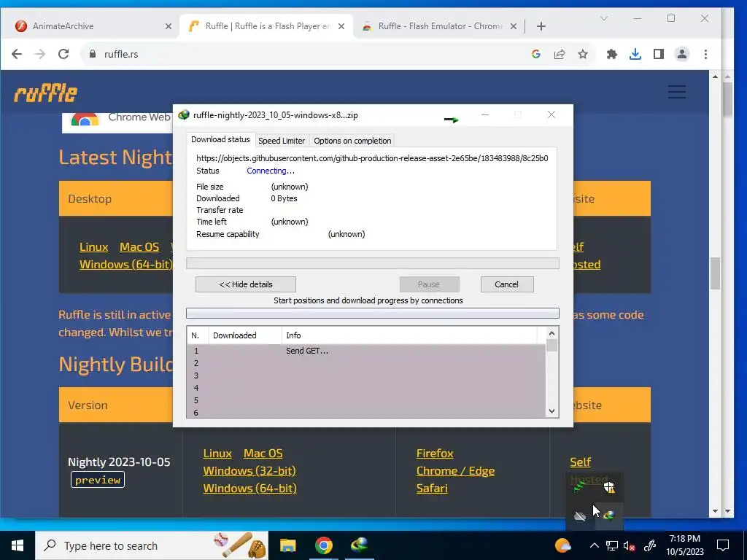Click the Hide details button
Viewport: 747px width, 560px height.
(x=245, y=284)
